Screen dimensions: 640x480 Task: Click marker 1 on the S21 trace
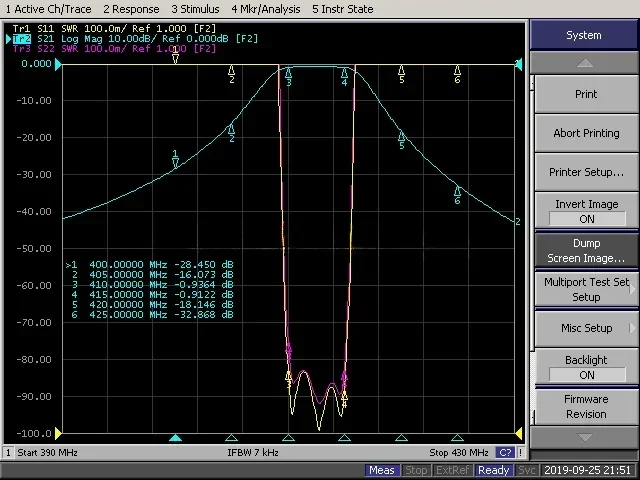[x=175, y=159]
